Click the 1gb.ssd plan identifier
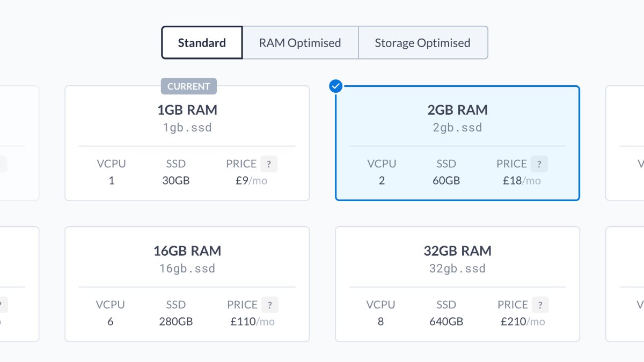 point(187,128)
